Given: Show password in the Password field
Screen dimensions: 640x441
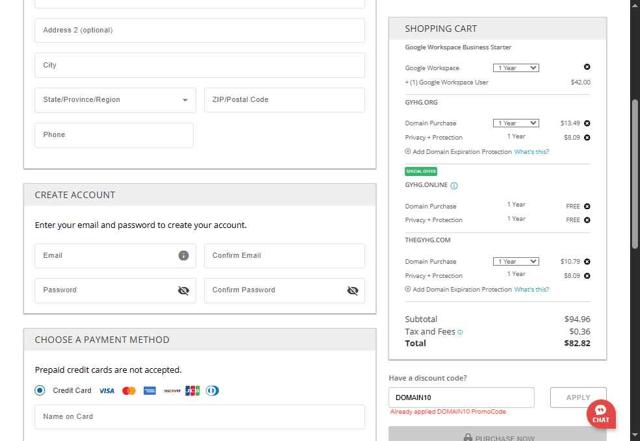Looking at the screenshot, I should [x=184, y=290].
